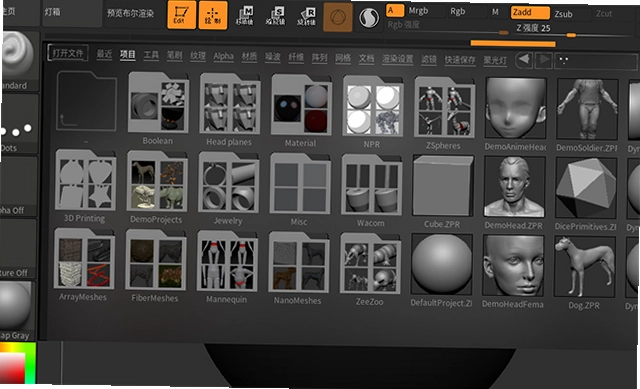The width and height of the screenshot is (640, 389).
Task: Choose the Scale tool icon
Action: pyautogui.click(x=275, y=16)
